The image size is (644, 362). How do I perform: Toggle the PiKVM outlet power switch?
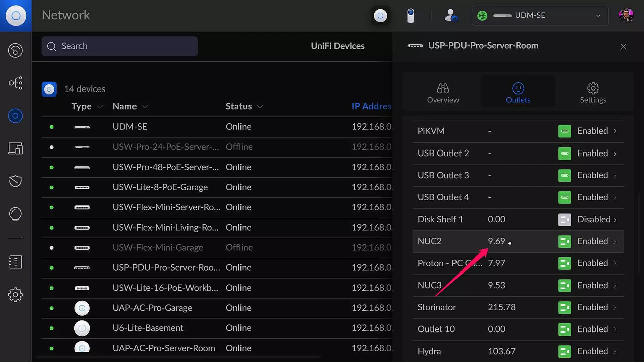click(565, 131)
